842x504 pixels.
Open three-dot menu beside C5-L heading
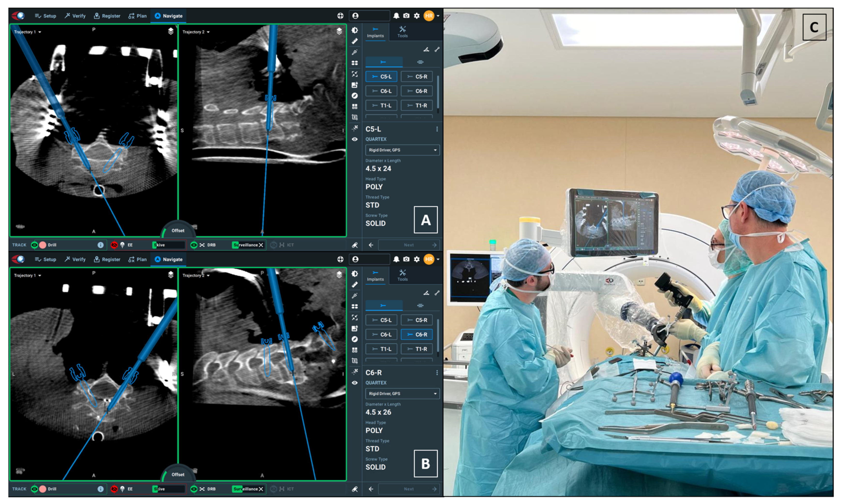(437, 129)
